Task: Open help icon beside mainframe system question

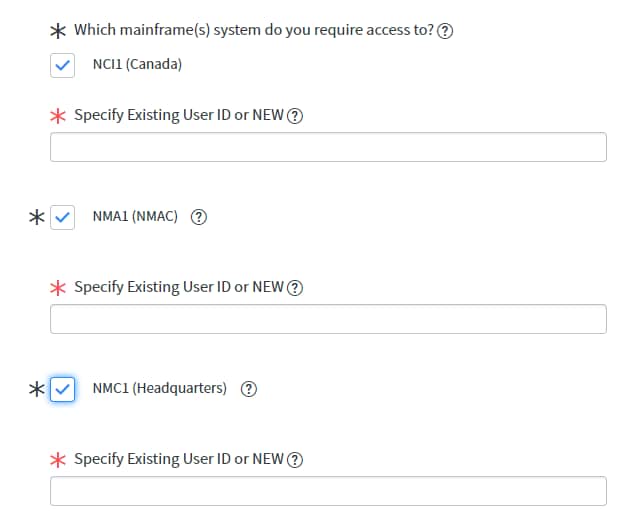Action: (x=445, y=31)
